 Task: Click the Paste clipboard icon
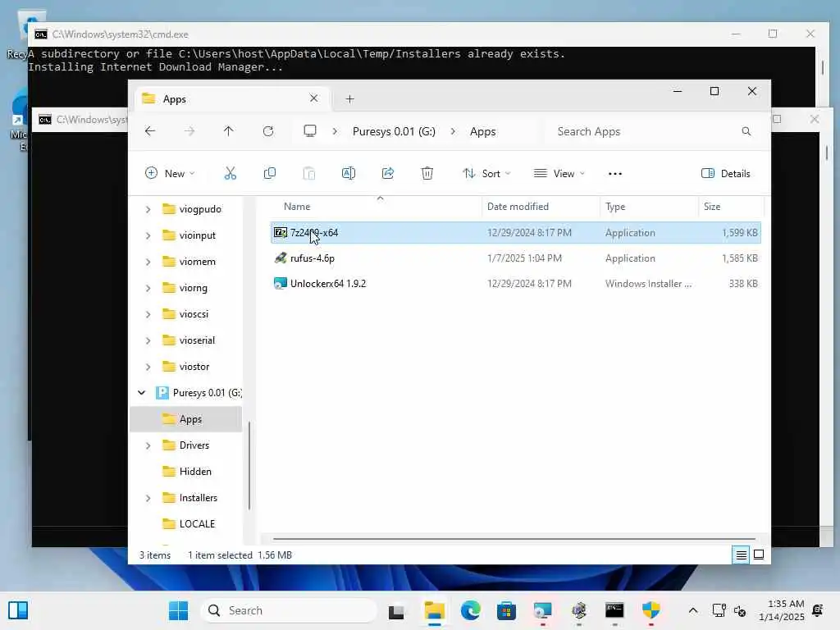tap(309, 174)
